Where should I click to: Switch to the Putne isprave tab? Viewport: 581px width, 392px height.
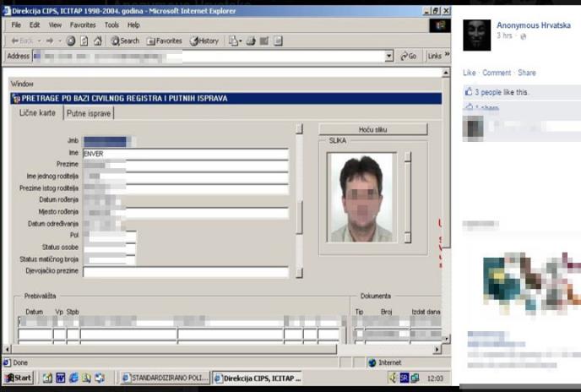[x=88, y=113]
